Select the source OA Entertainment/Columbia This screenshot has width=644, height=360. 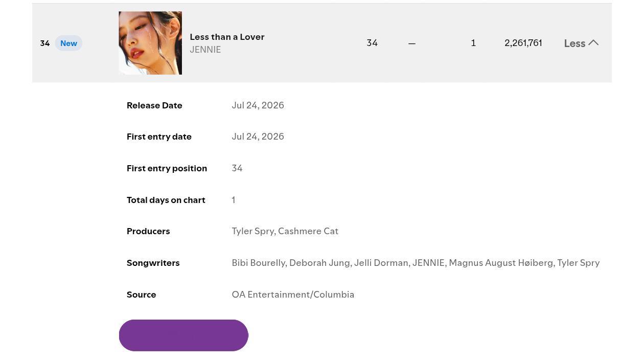tap(293, 295)
